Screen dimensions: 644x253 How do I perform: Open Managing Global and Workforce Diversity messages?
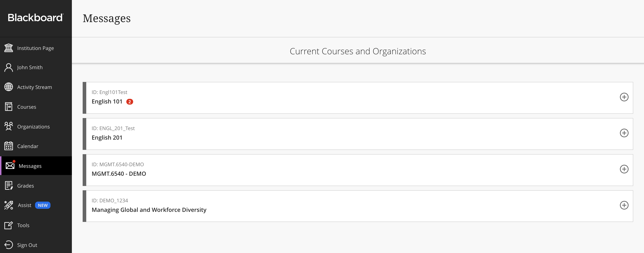[x=149, y=210]
